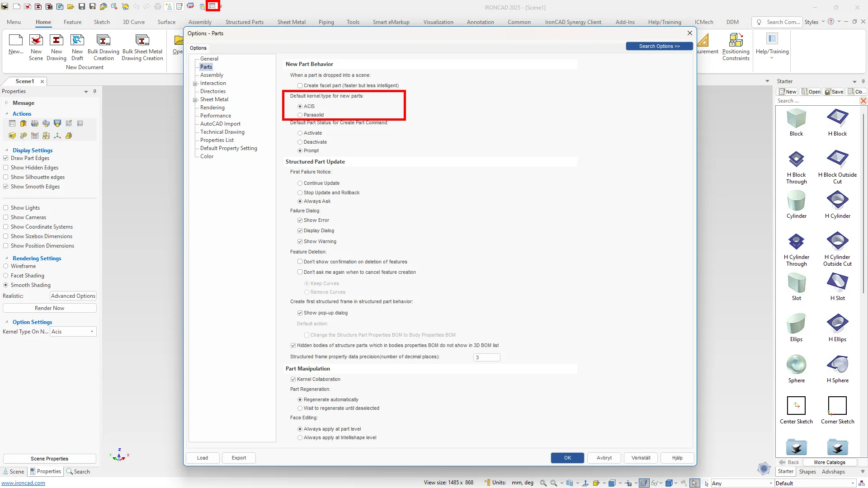
Task: Select the H Cylinder Outside Cut shape
Action: pyautogui.click(x=837, y=249)
